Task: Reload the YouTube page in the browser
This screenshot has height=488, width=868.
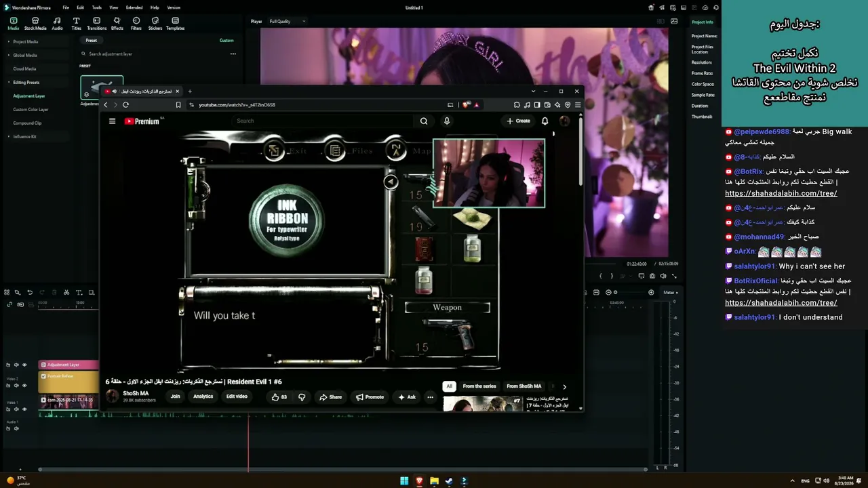Action: tap(125, 105)
